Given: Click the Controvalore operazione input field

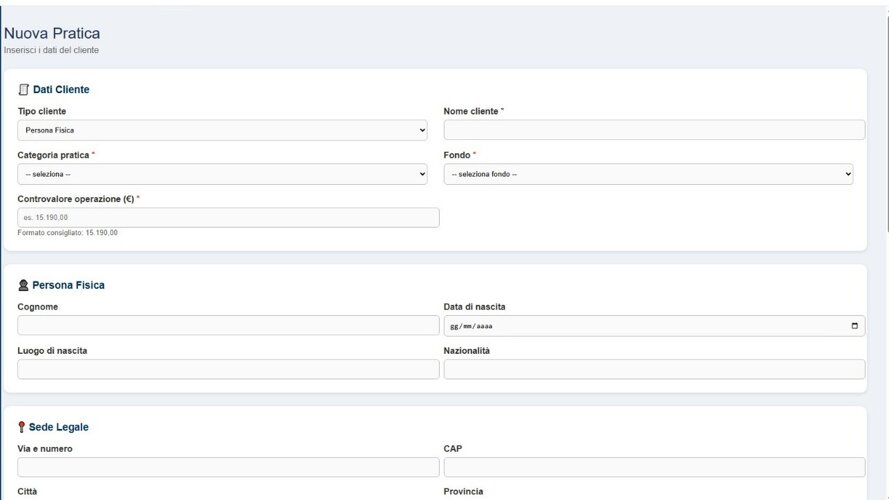Looking at the screenshot, I should coord(228,218).
